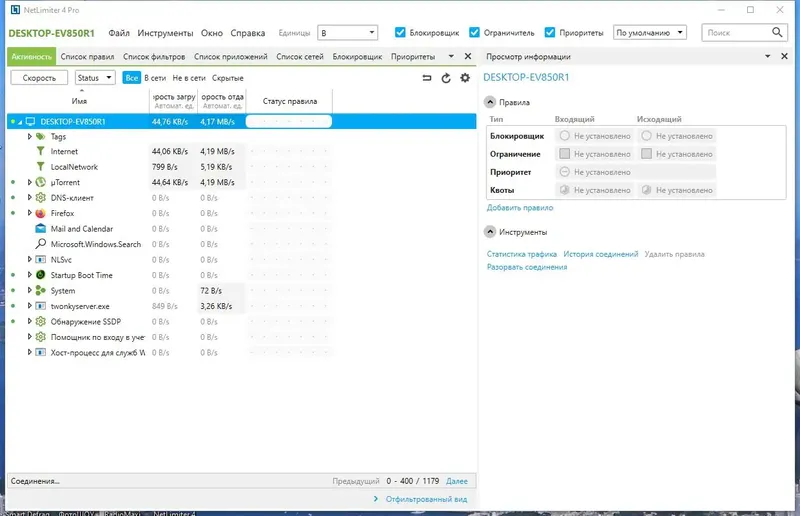Viewport: 800px width, 516px height.
Task: Open the Статистика трафика link
Action: click(521, 254)
